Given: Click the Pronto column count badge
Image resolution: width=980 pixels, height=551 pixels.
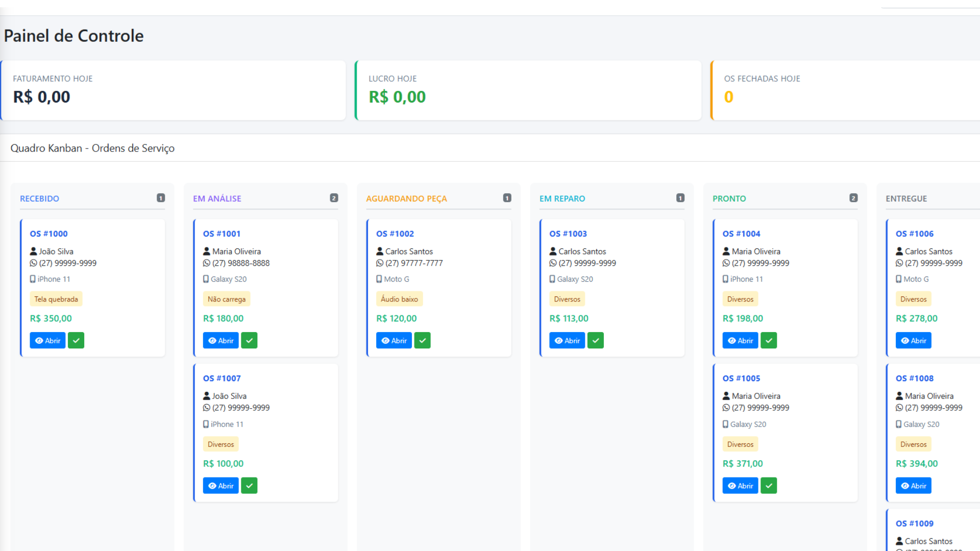Looking at the screenshot, I should 853,198.
